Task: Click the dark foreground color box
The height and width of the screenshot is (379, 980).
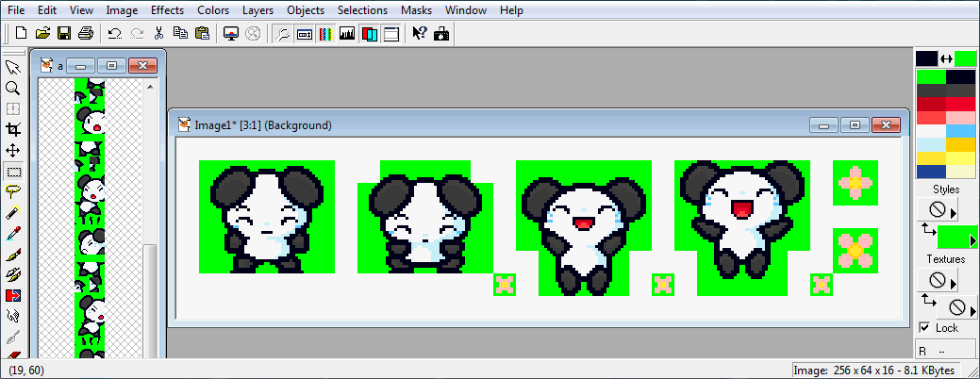Action: coord(927,58)
